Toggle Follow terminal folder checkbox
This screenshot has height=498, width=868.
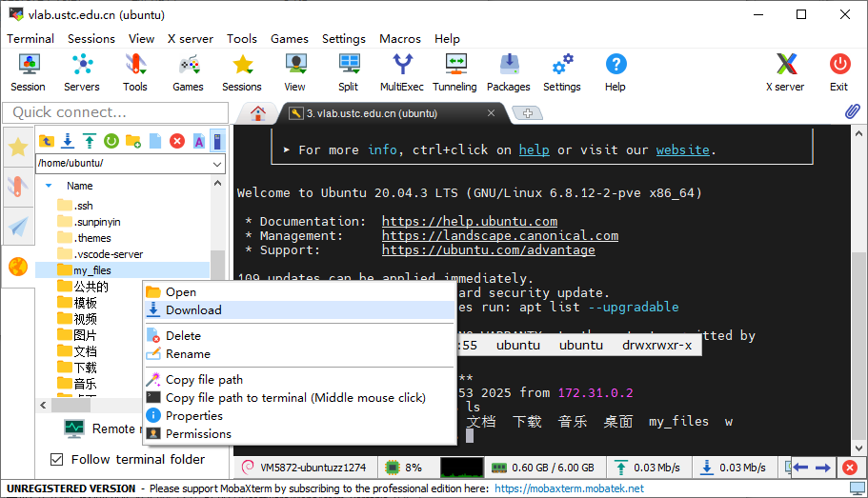(56, 459)
